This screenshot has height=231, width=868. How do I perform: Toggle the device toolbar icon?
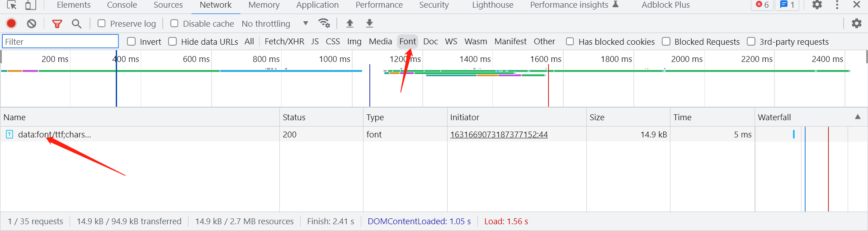(x=30, y=5)
